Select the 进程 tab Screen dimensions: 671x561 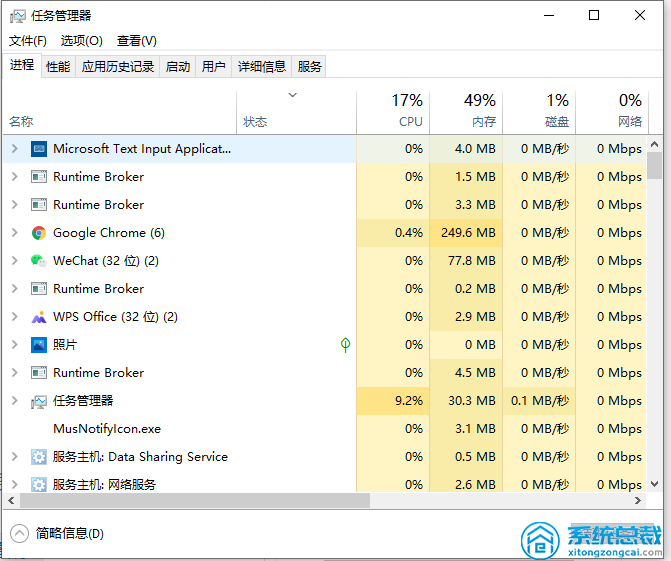pyautogui.click(x=22, y=65)
